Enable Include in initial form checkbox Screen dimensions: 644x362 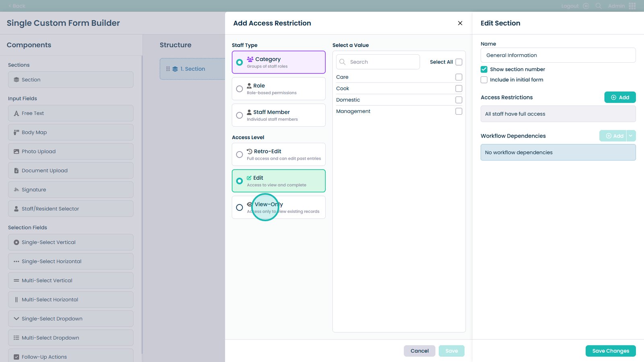pyautogui.click(x=484, y=80)
